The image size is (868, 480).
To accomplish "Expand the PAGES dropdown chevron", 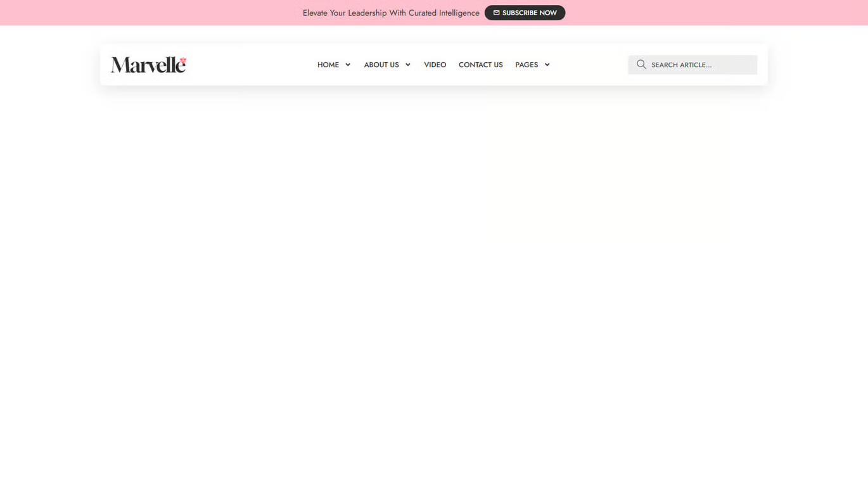I will pos(547,65).
